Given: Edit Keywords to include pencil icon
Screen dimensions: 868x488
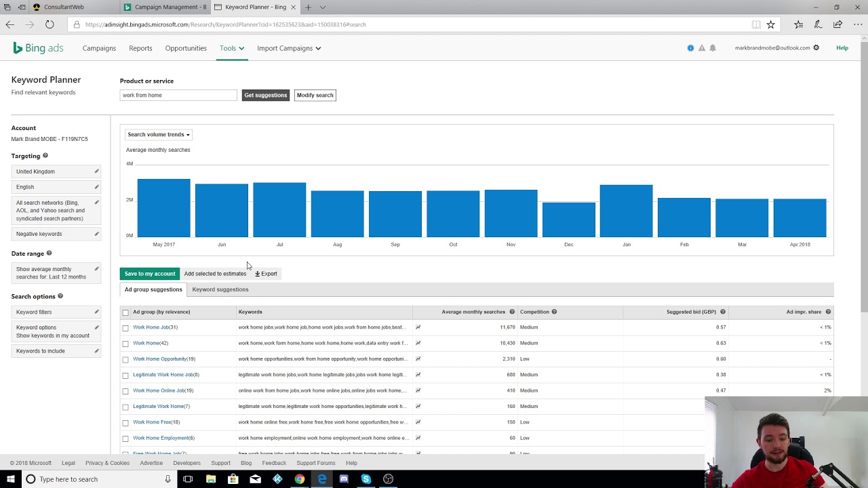Looking at the screenshot, I should (x=96, y=351).
